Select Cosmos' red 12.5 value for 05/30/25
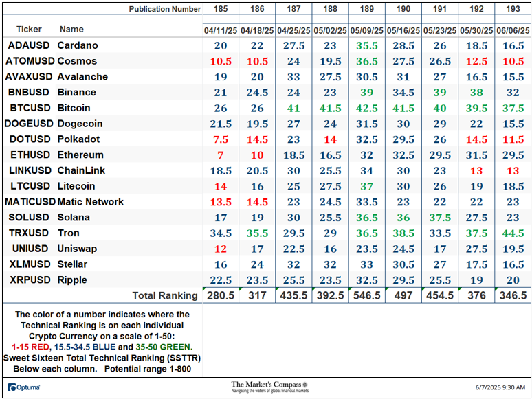This screenshot has height=399, width=532. click(x=476, y=61)
